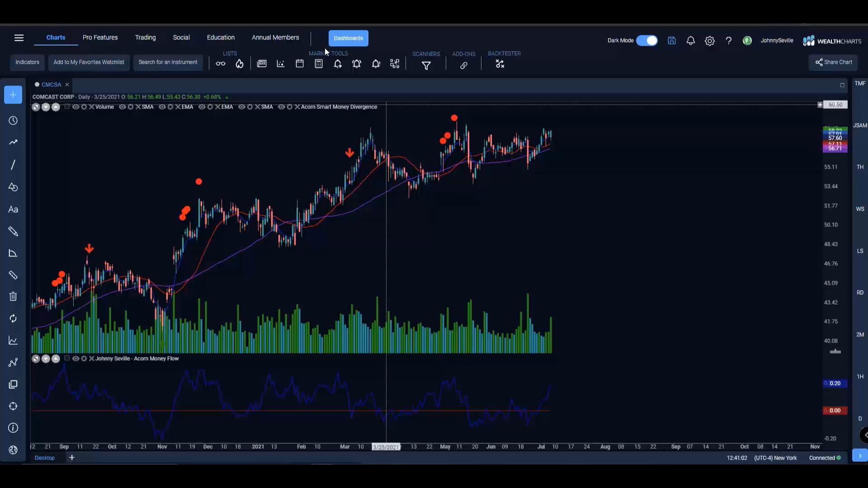Click the Share Chart button

pyautogui.click(x=833, y=62)
